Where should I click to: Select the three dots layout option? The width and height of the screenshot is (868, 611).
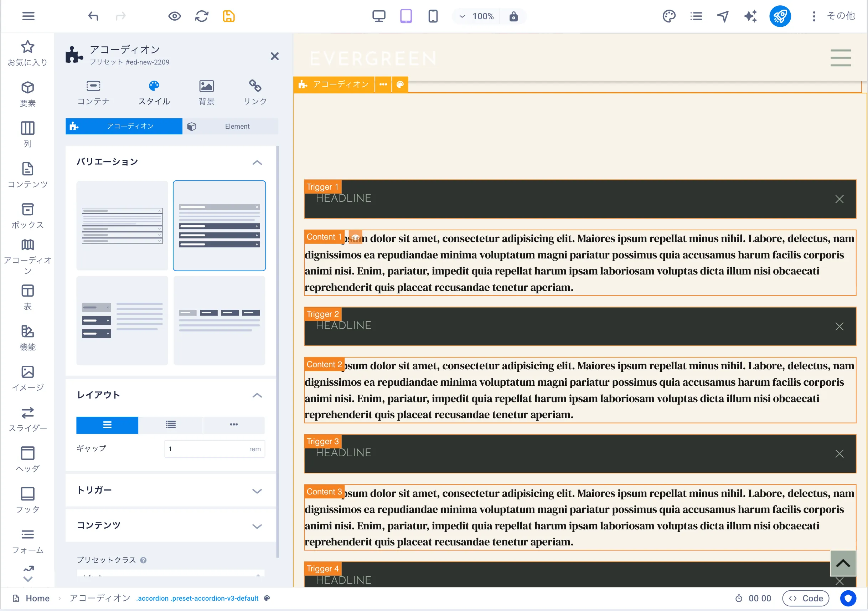(x=234, y=425)
